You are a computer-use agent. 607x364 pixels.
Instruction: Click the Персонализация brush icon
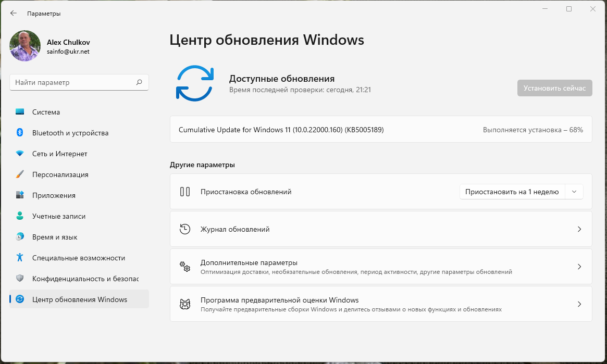tap(20, 174)
